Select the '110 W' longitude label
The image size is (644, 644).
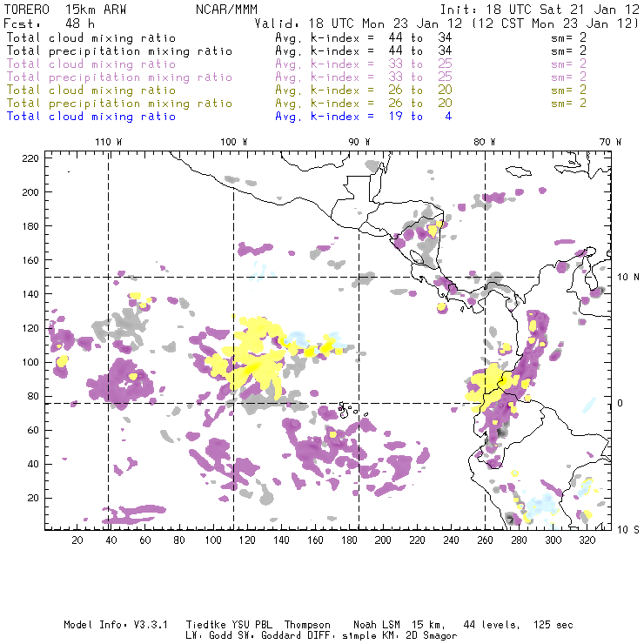109,142
